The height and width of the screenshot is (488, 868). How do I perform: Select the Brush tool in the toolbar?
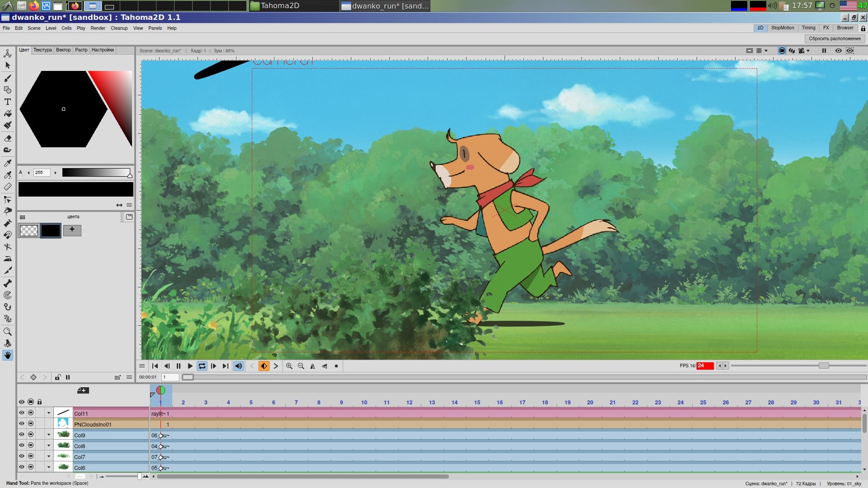click(x=7, y=78)
